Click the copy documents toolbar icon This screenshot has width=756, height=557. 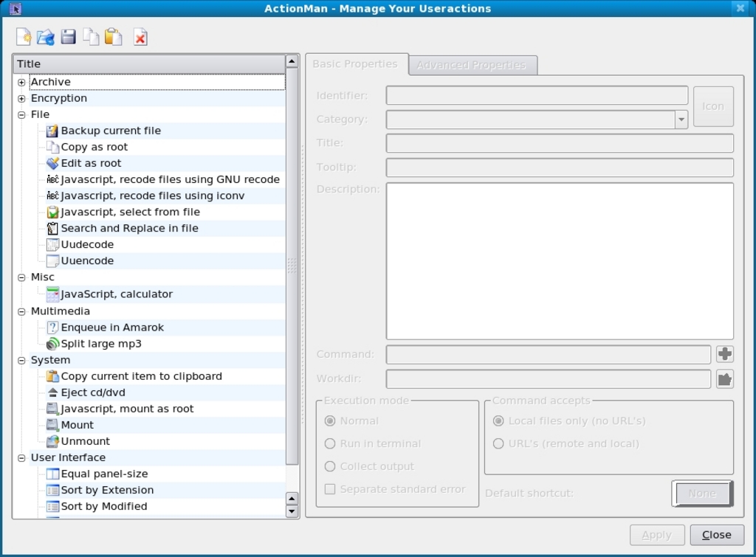[90, 37]
